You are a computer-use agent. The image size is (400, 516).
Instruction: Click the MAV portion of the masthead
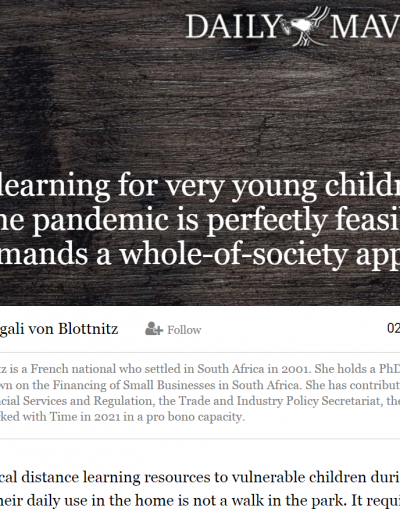tap(365, 26)
